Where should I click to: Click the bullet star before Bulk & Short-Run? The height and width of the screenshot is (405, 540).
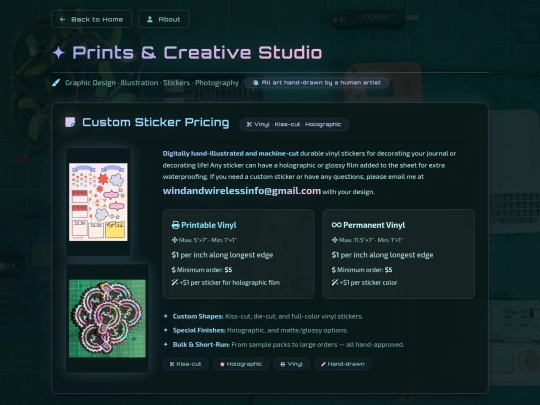pos(166,344)
